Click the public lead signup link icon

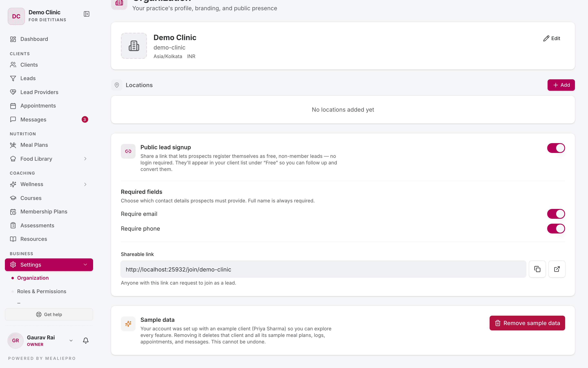pyautogui.click(x=128, y=151)
